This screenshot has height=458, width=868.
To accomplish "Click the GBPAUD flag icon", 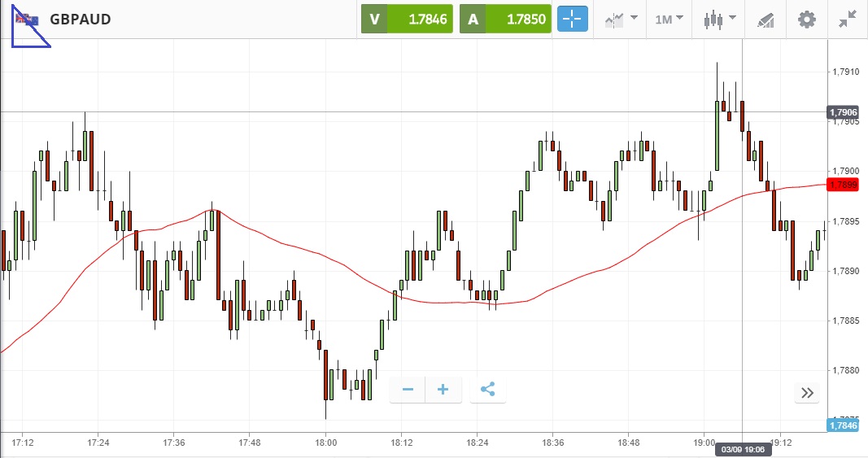I will (x=27, y=20).
